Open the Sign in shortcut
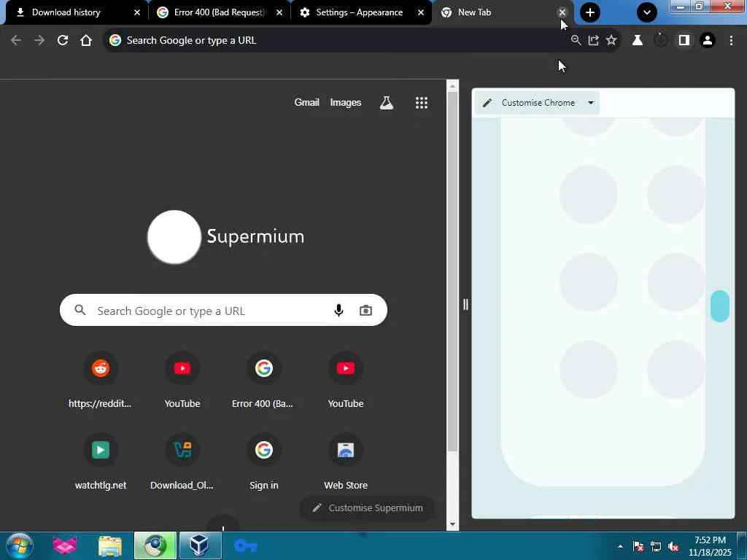 pos(263,462)
